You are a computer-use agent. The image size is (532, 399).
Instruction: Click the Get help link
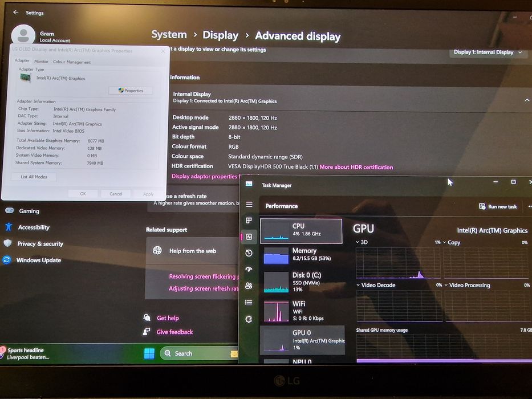click(168, 318)
